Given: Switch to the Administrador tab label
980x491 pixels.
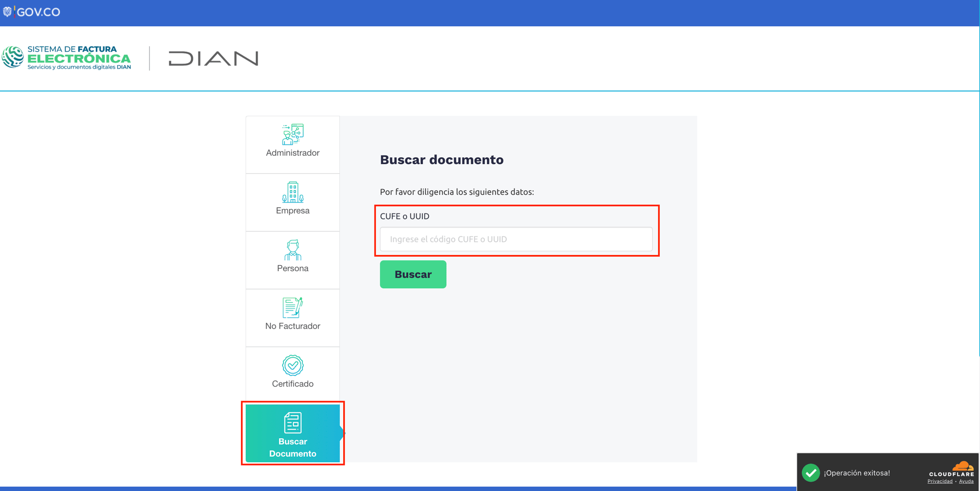Looking at the screenshot, I should (x=292, y=153).
